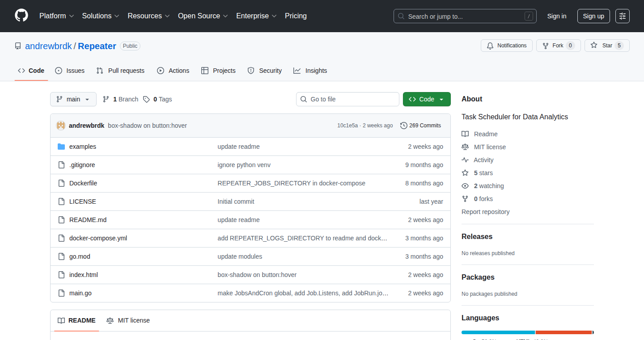The height and width of the screenshot is (340, 644).
Task: Switch to the Projects tab
Action: coord(218,71)
